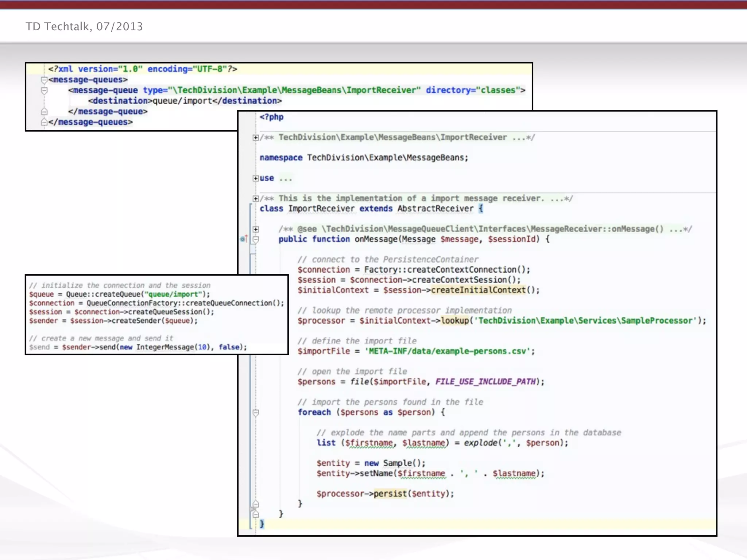
Task: Collapse the <message-queue type=...> fold marker
Action: pos(44,90)
